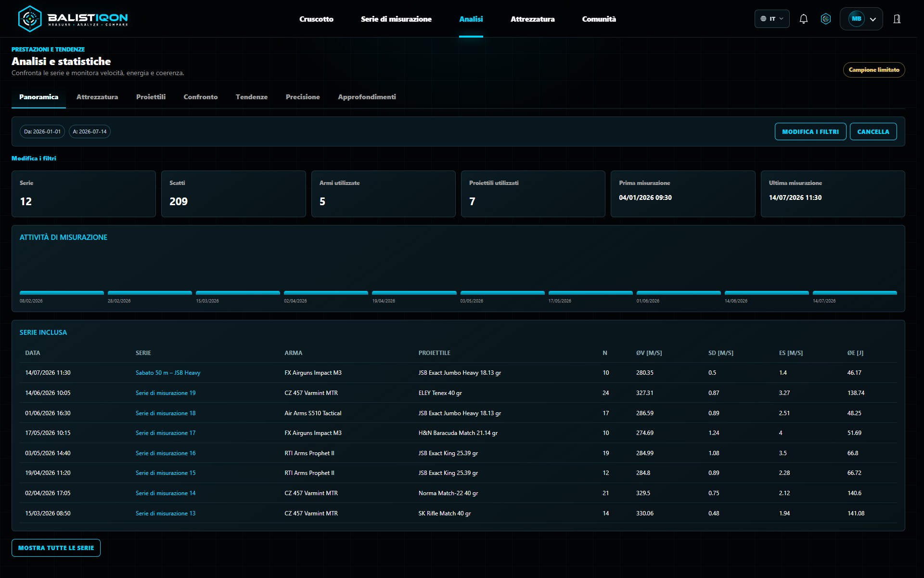Expand the user menu chevron
Screen dimensions: 924x578
tap(873, 19)
